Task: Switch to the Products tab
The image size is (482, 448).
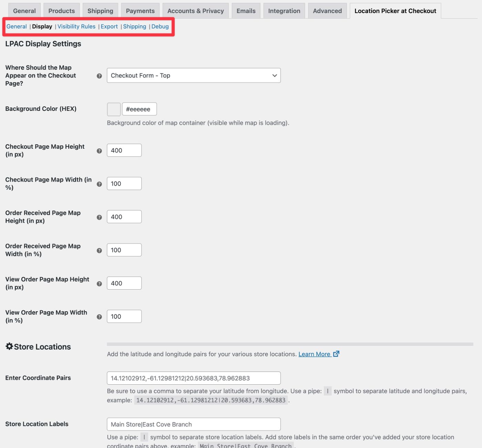Action: click(x=62, y=11)
